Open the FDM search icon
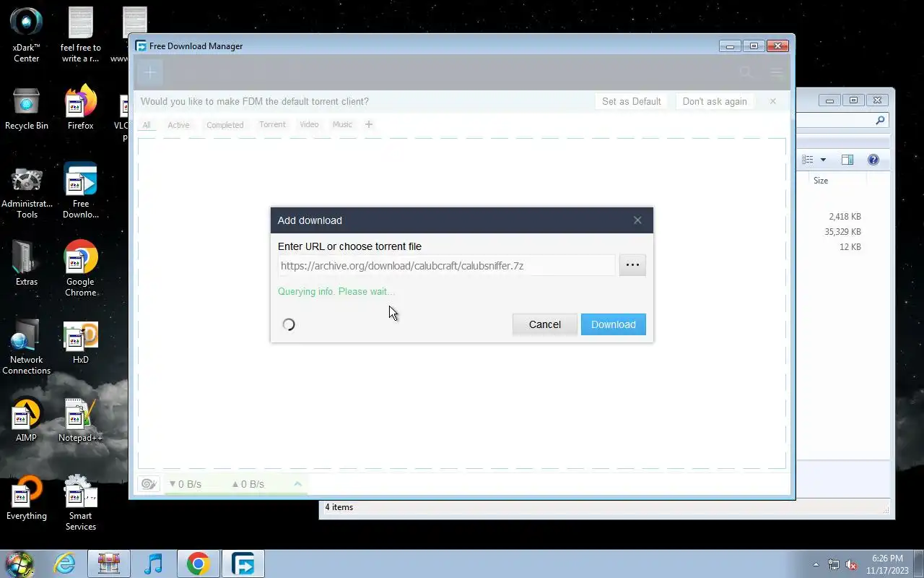 [x=746, y=72]
